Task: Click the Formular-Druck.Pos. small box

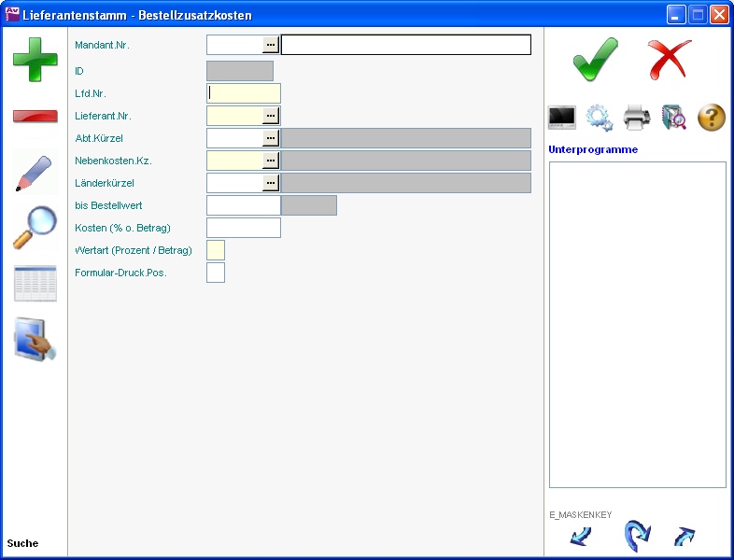Action: [216, 273]
